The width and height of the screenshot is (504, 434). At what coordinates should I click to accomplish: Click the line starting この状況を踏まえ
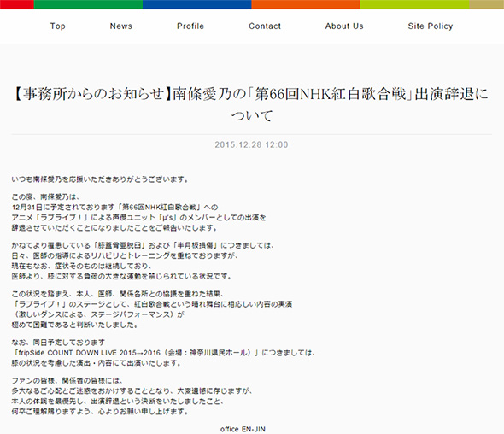coord(118,294)
